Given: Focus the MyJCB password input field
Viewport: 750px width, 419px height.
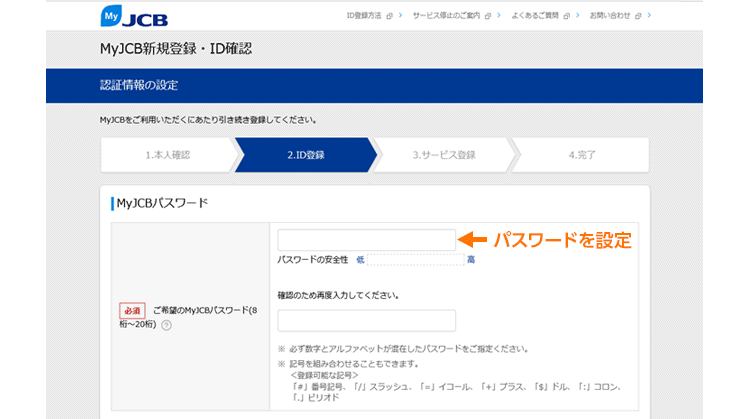Looking at the screenshot, I should pyautogui.click(x=366, y=240).
